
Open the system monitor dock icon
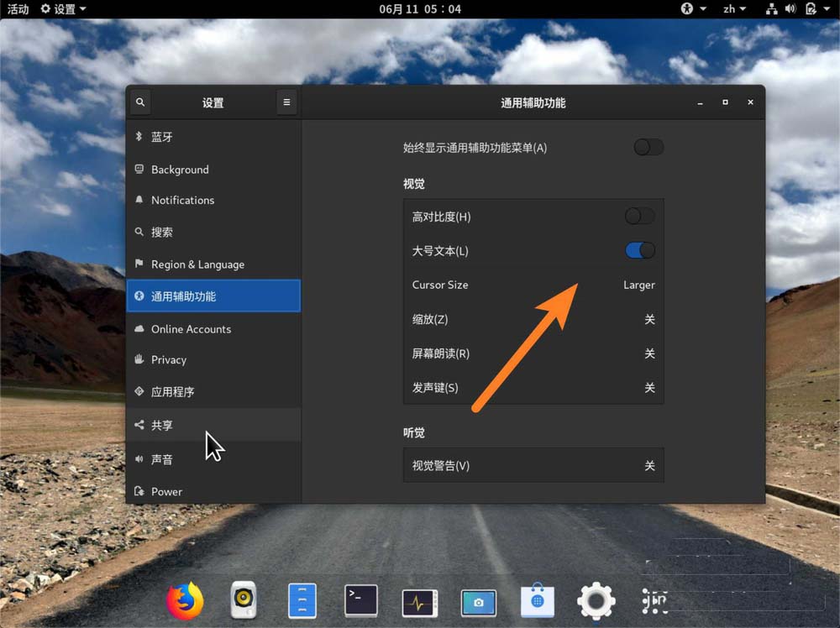419,601
